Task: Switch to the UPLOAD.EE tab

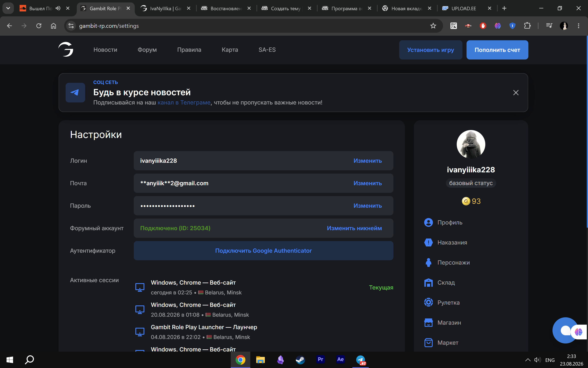Action: pos(467,8)
